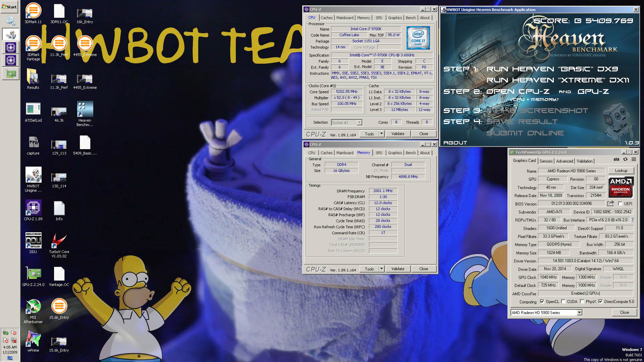Click Take Screenshot in HWBOT Heaven

[x=537, y=111]
